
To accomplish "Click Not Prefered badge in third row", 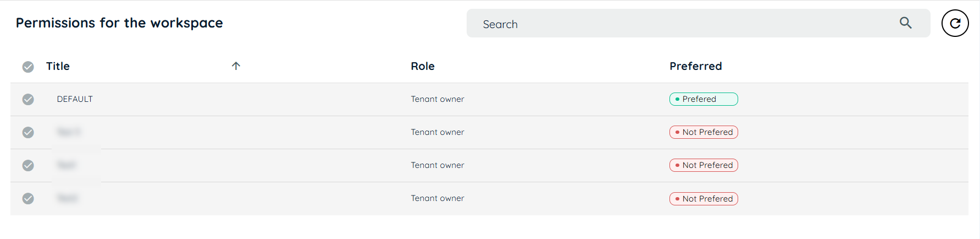I will tap(704, 165).
